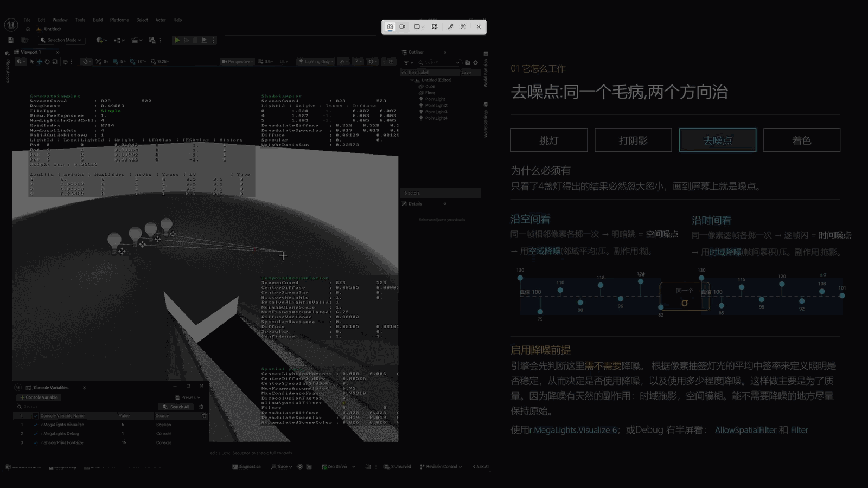Click the Unreal Engine save icon

point(11,40)
